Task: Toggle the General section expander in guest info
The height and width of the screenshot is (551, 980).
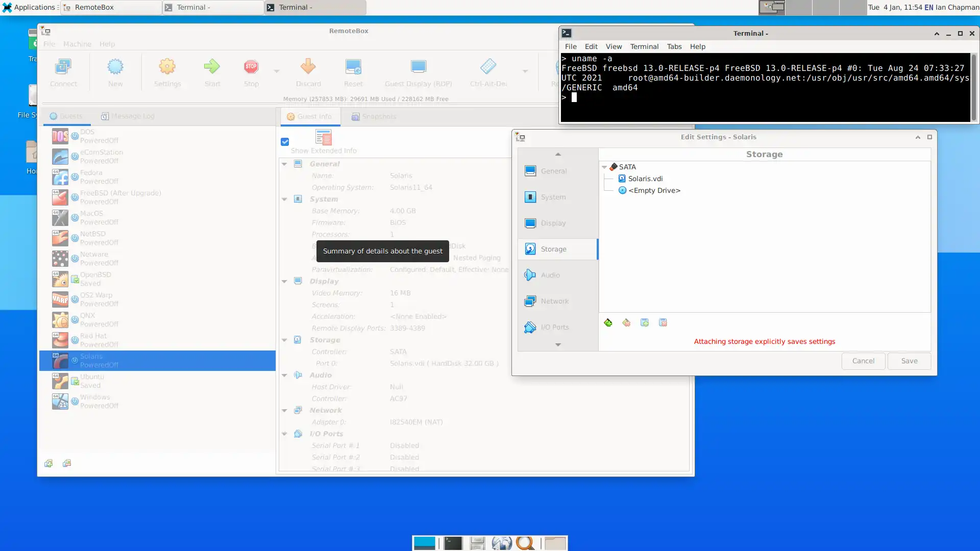Action: [285, 163]
